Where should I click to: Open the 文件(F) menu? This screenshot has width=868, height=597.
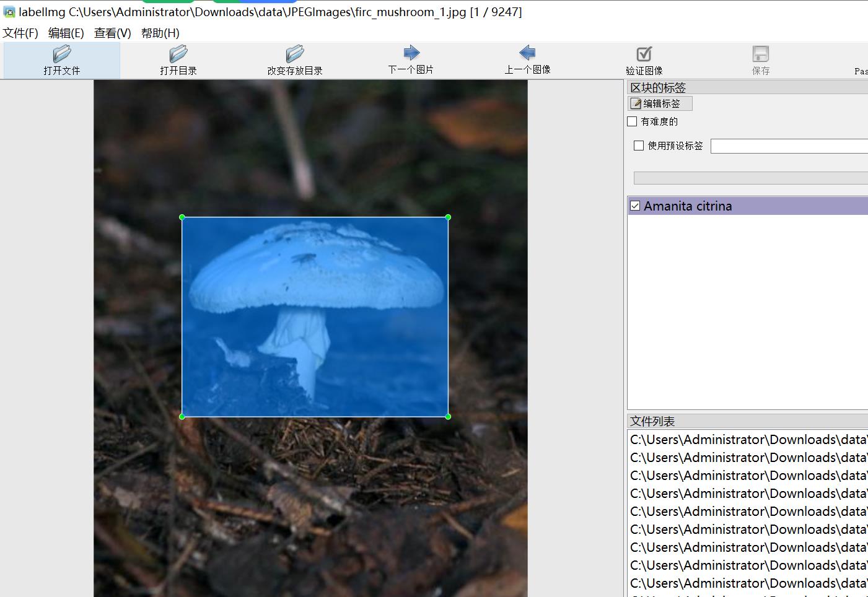point(20,33)
